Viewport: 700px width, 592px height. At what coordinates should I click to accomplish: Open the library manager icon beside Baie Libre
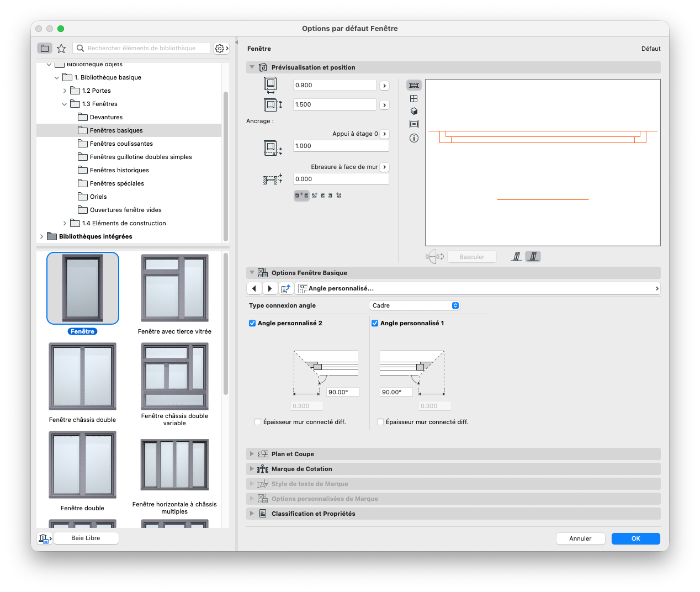[45, 538]
